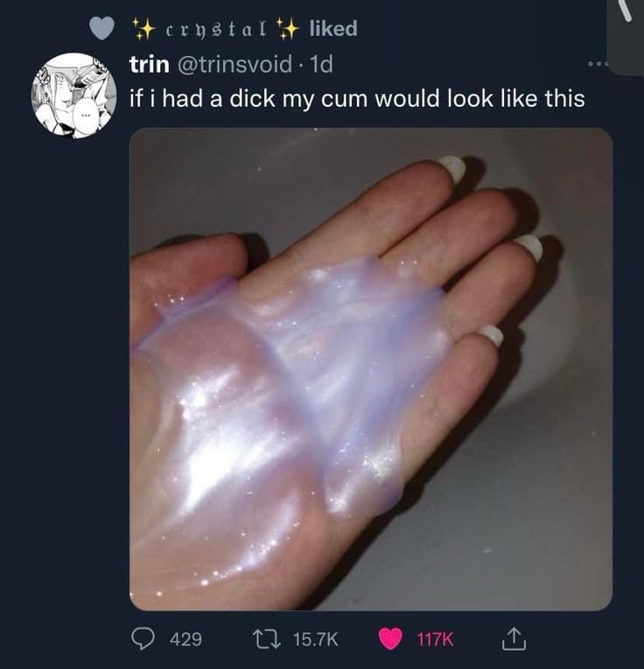Screen dimensions: 644x669
Task: Open trin's profile picture avatar
Action: click(74, 95)
